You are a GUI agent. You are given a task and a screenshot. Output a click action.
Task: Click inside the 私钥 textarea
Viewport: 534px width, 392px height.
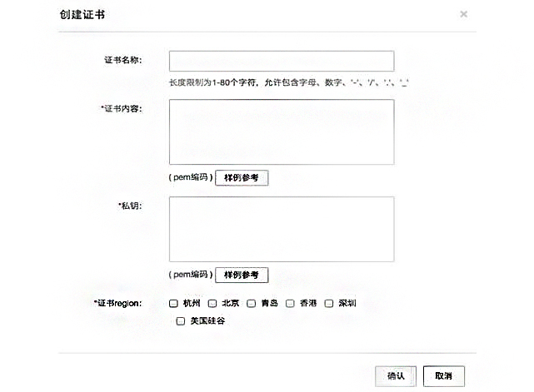pyautogui.click(x=282, y=229)
